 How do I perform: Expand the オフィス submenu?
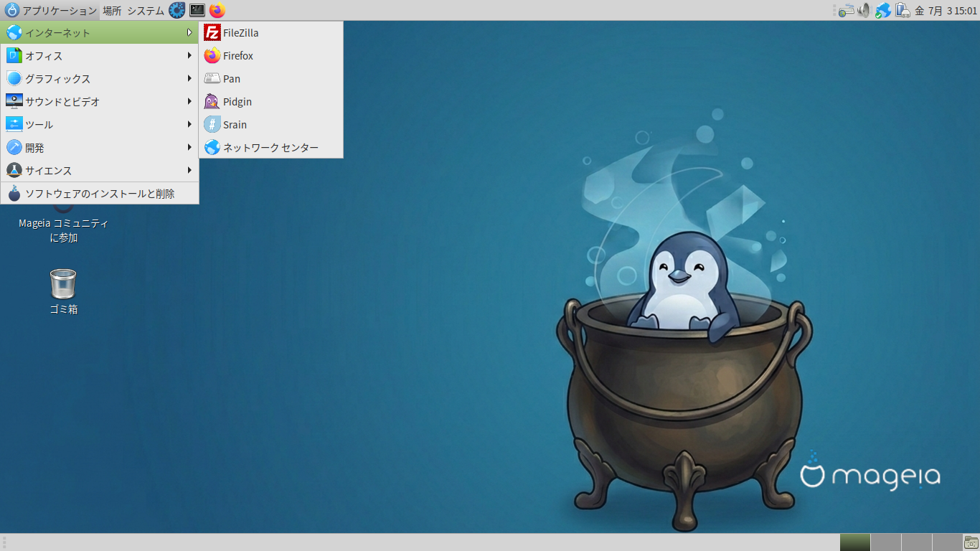point(100,56)
